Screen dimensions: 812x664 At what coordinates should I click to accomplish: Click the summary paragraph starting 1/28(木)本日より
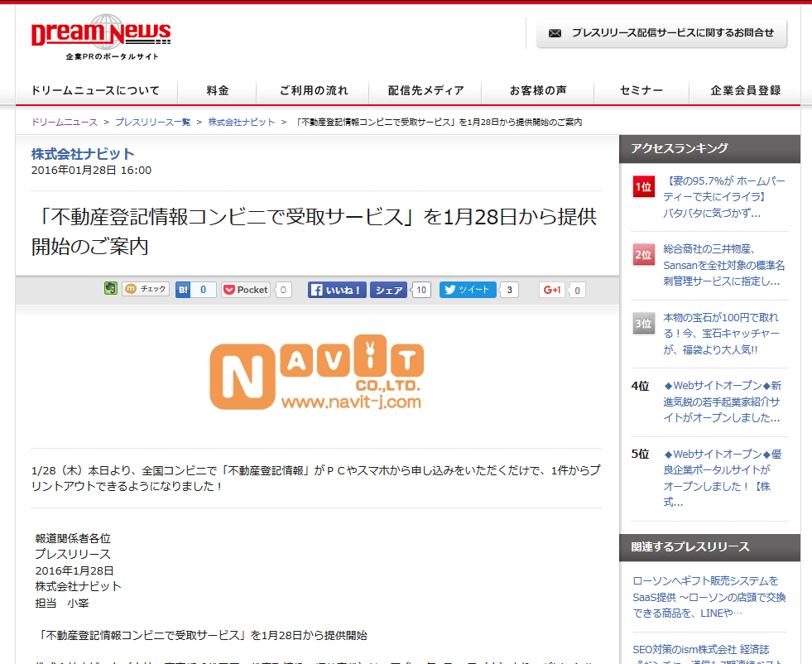(316, 478)
